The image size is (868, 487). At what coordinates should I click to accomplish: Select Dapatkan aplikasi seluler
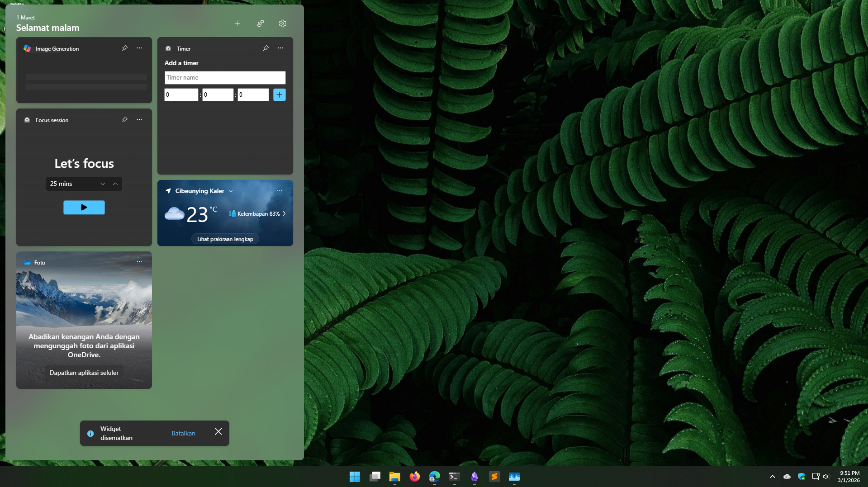click(x=84, y=372)
